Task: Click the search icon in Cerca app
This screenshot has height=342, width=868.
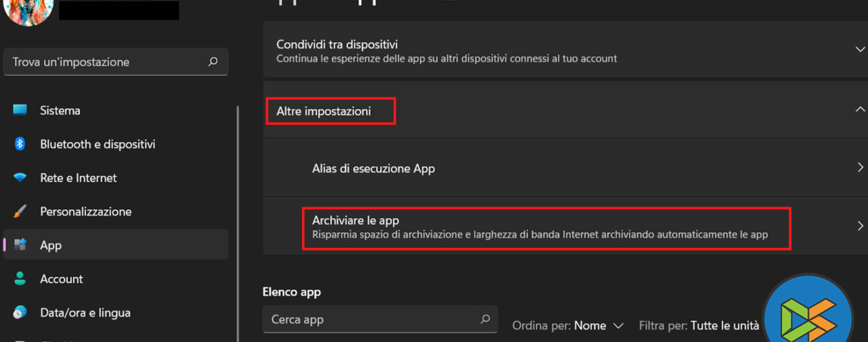Action: [x=485, y=320]
